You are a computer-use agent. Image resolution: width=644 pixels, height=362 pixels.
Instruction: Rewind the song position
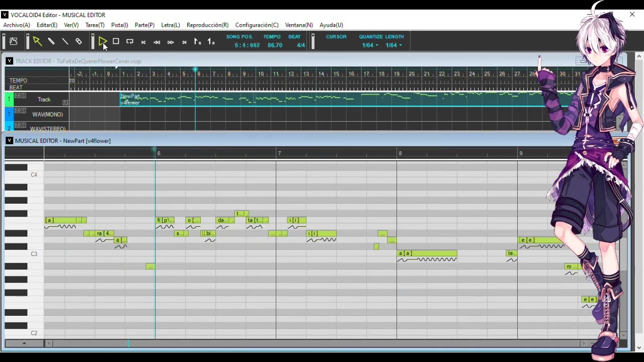pos(157,42)
